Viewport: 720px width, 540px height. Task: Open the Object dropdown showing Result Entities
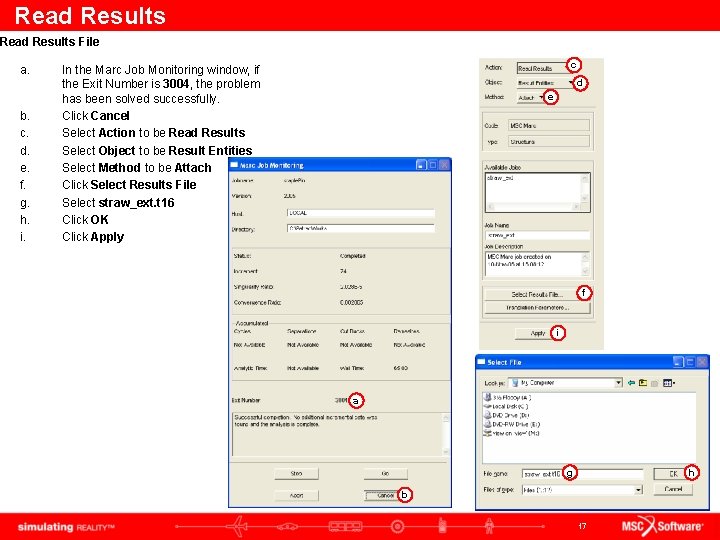tap(546, 83)
